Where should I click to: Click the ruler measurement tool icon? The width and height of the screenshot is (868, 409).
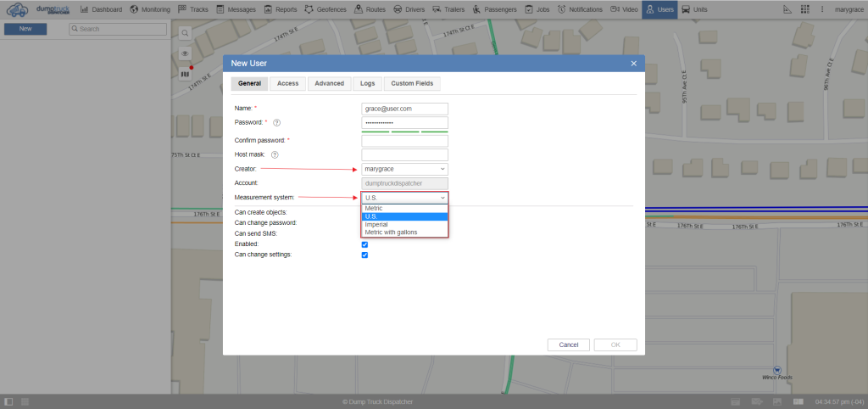coord(787,9)
